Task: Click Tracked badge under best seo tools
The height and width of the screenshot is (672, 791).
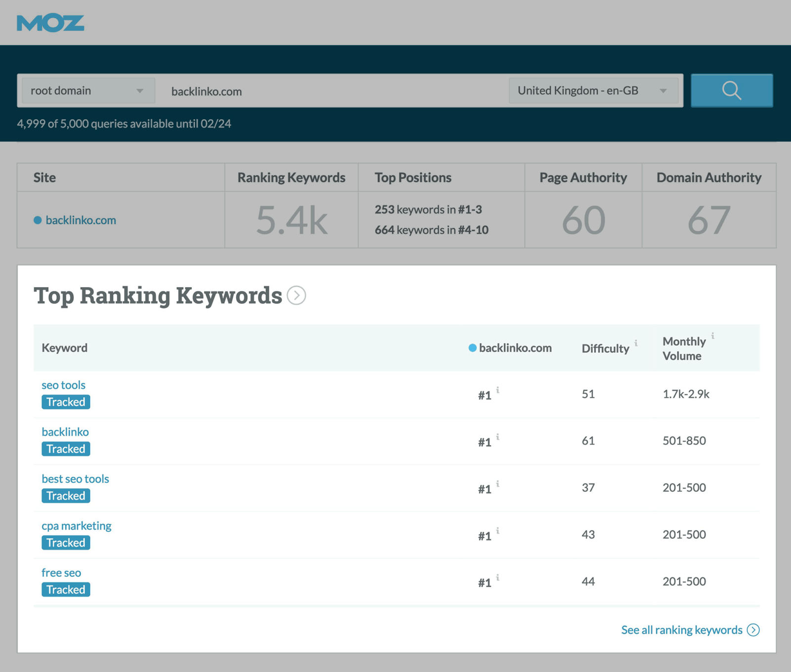Action: tap(66, 496)
